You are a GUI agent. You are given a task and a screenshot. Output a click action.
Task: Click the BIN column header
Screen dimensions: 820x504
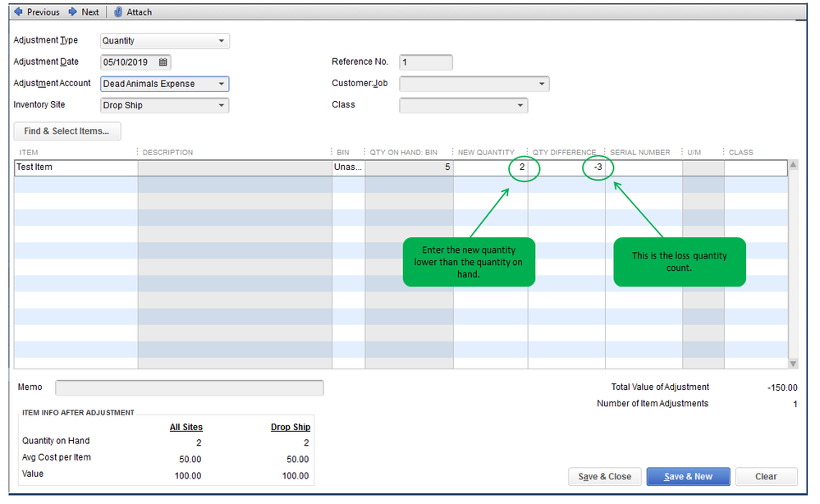coord(343,153)
